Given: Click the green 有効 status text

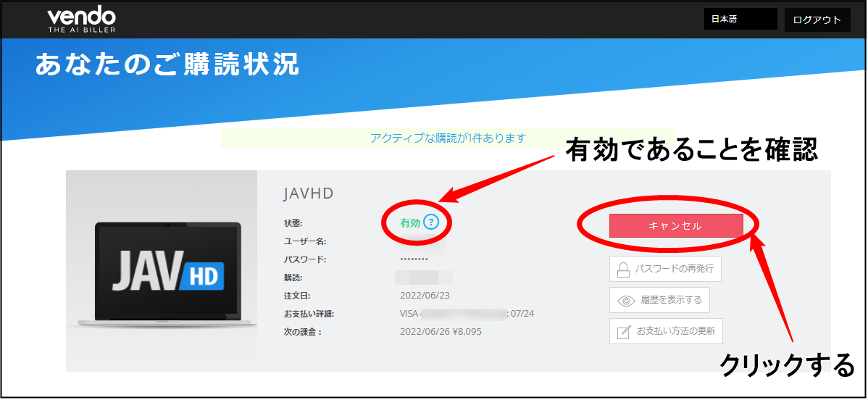Looking at the screenshot, I should 410,223.
